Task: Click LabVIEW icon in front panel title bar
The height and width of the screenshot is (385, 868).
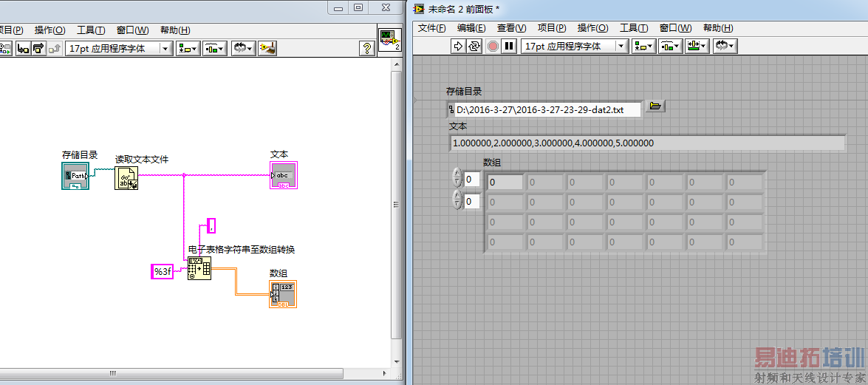Action: point(419,8)
